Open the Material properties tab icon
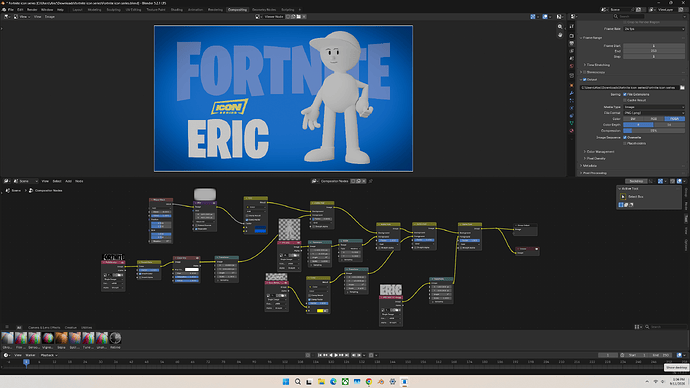 pyautogui.click(x=572, y=131)
